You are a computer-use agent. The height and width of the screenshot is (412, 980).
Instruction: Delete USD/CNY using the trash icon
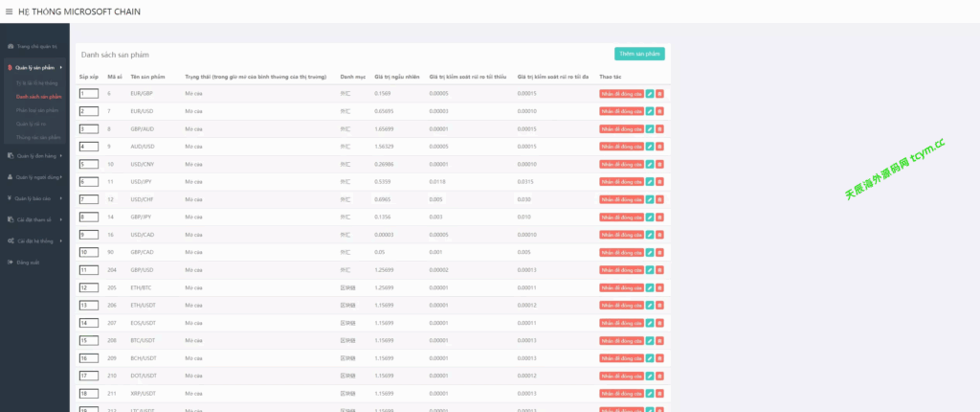(x=660, y=164)
